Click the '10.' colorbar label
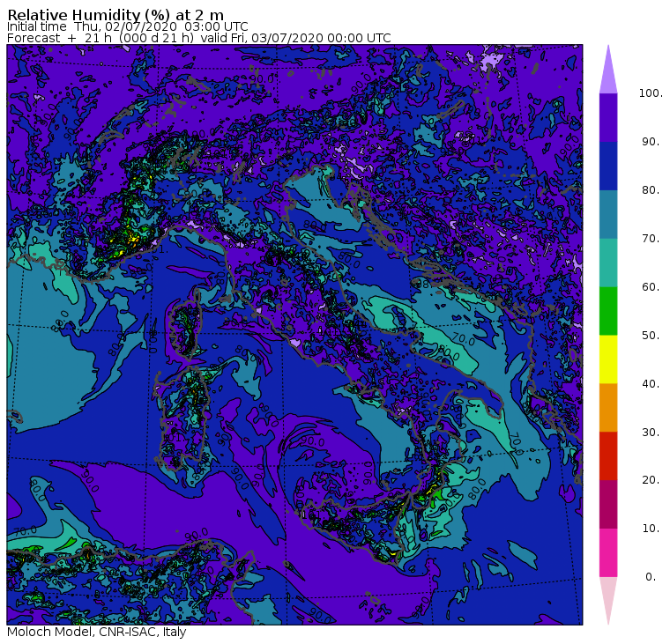The height and width of the screenshot is (644, 670). [651, 529]
